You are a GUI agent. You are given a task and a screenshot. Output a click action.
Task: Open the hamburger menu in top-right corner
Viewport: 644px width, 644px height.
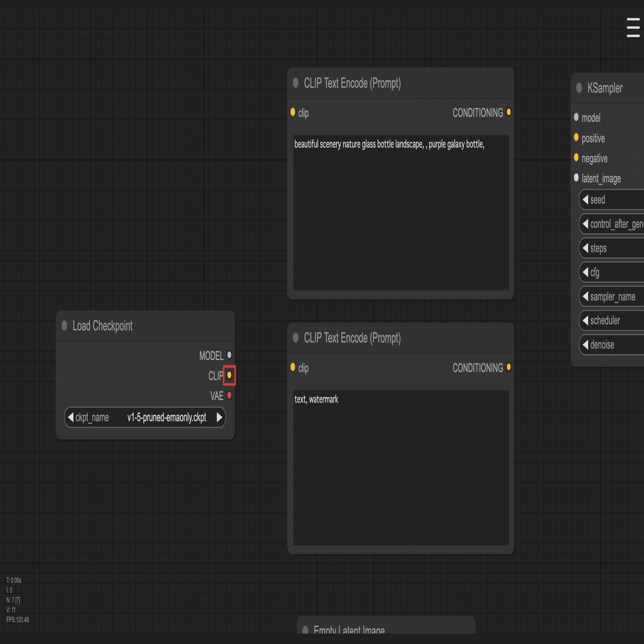(x=633, y=27)
